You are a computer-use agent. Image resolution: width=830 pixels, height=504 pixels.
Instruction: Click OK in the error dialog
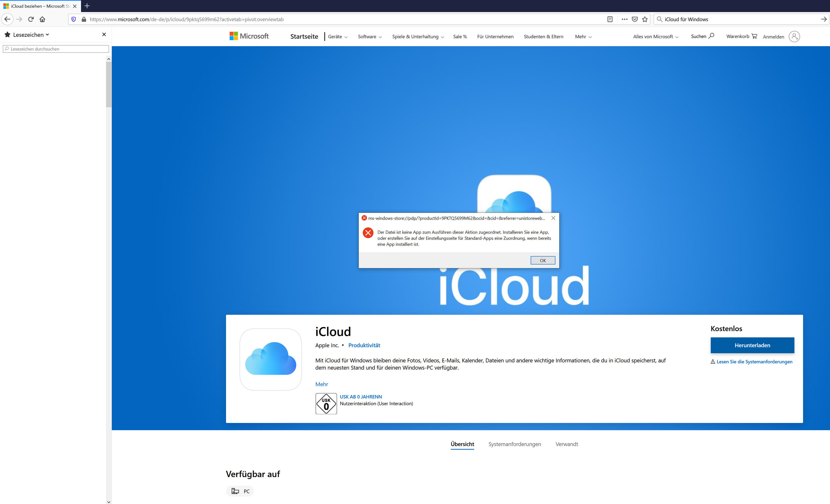click(x=543, y=260)
